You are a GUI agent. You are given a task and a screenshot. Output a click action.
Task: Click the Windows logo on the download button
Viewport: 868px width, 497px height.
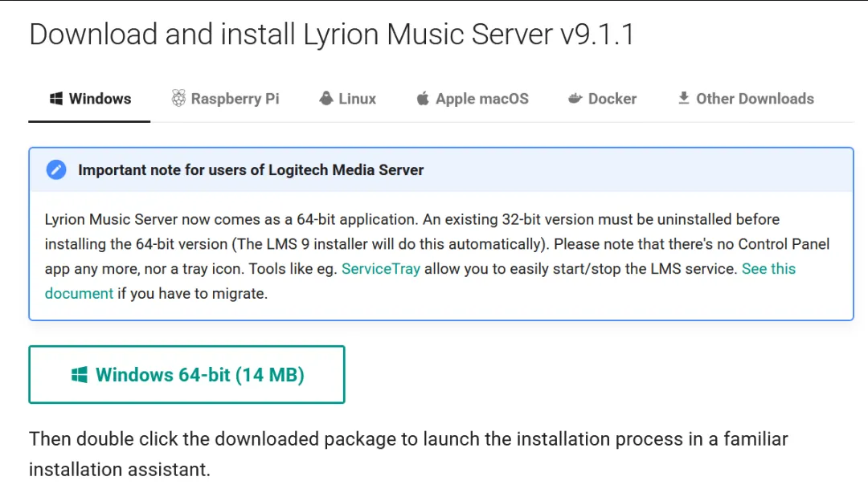[79, 375]
